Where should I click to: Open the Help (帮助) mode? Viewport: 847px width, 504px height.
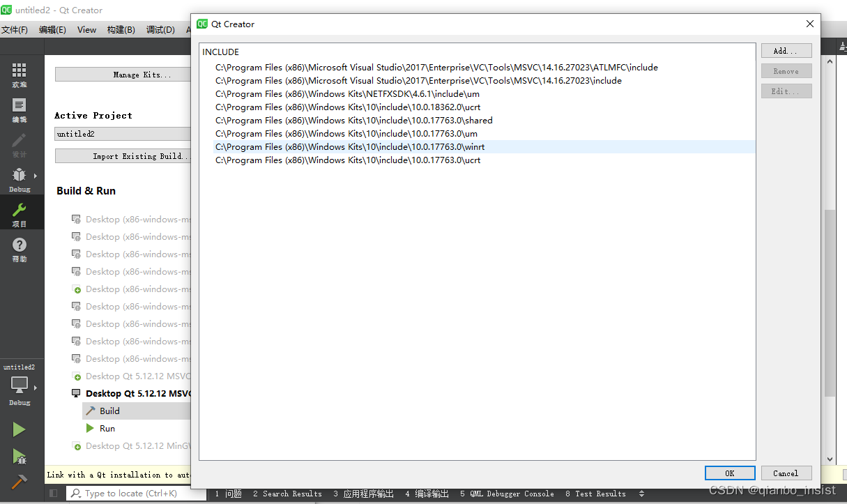[x=20, y=250]
